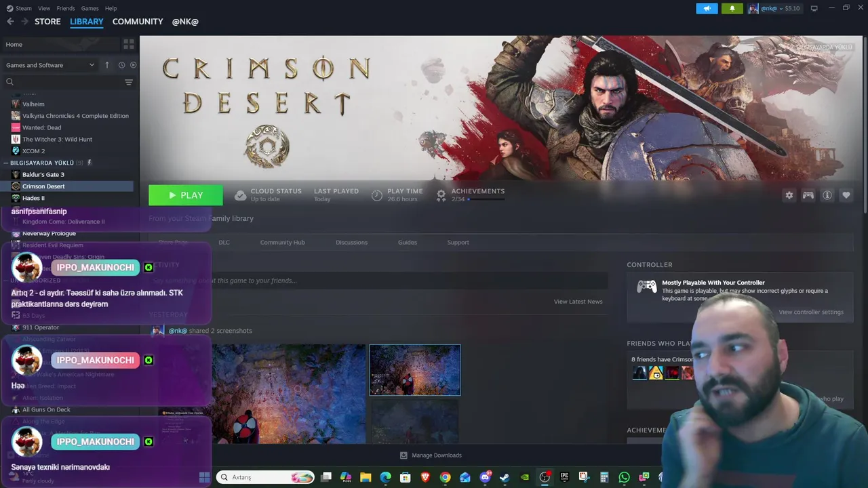Open Discord from the taskbar
Image resolution: width=868 pixels, height=488 pixels.
485,477
